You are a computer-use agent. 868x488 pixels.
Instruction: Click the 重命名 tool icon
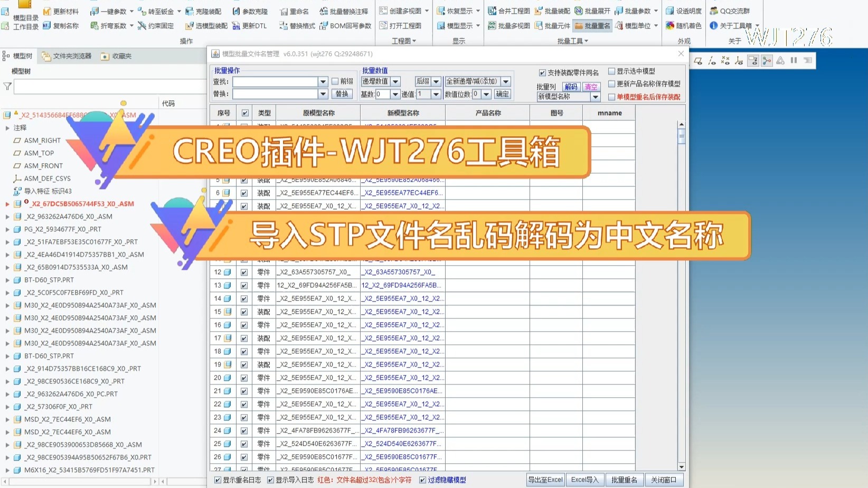pos(294,10)
